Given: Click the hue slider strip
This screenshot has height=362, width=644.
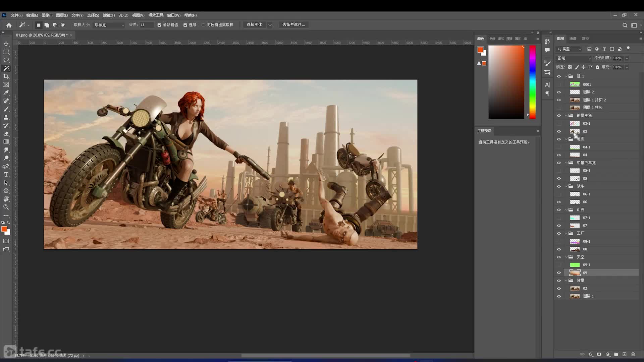Looking at the screenshot, I should tap(532, 82).
